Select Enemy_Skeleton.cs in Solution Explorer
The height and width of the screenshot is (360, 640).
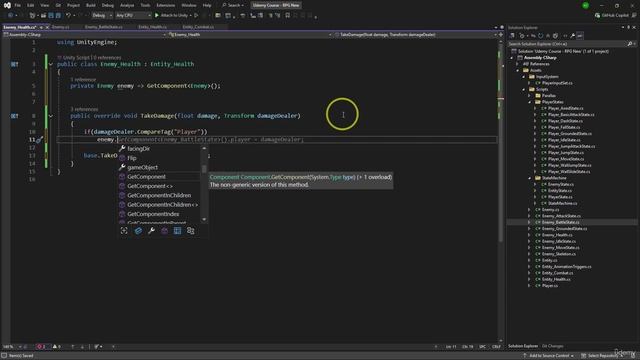click(558, 254)
